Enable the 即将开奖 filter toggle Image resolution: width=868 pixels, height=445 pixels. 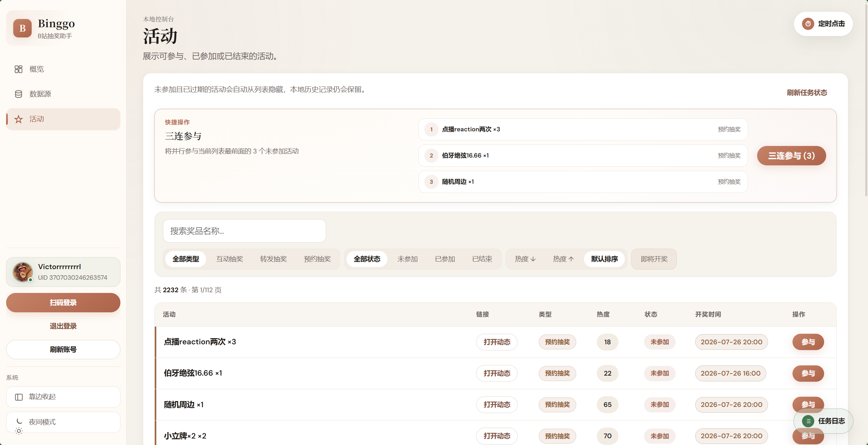tap(654, 259)
